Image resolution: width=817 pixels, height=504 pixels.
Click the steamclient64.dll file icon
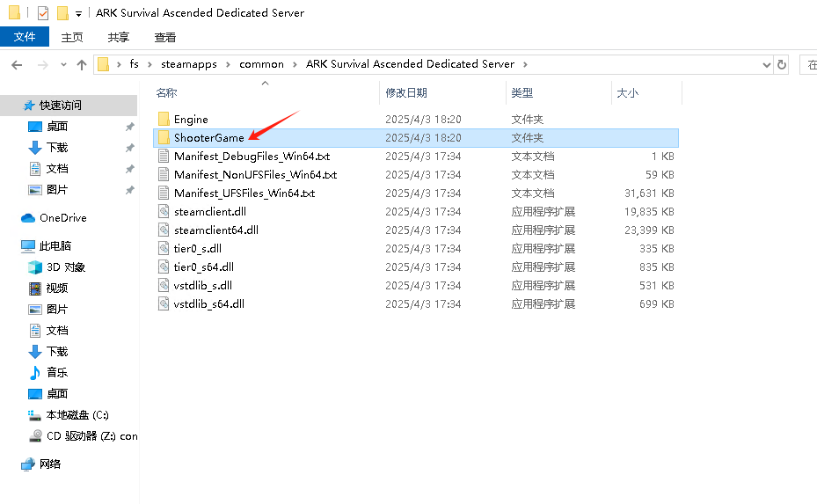click(x=164, y=230)
